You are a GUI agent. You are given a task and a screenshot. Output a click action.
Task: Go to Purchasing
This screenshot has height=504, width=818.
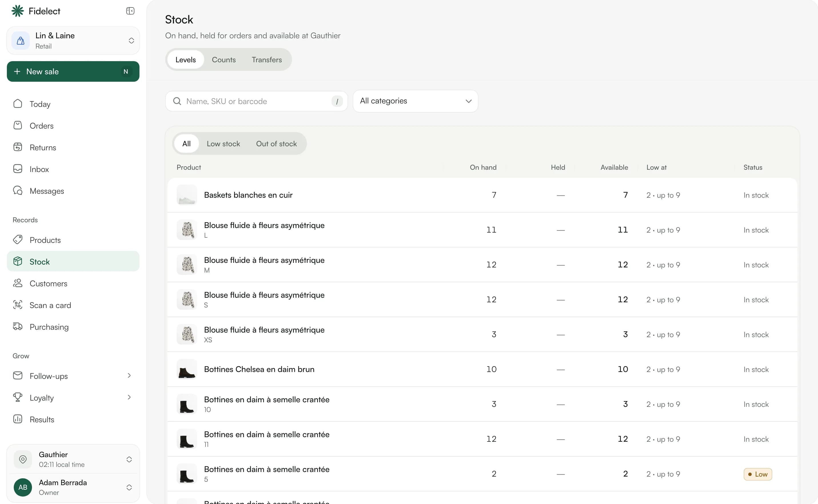(x=73, y=327)
